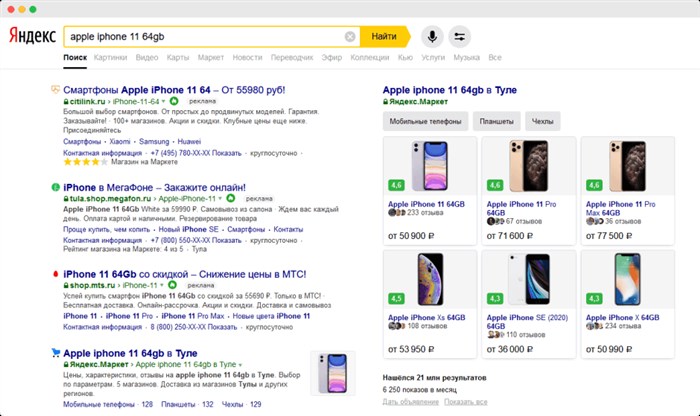Open Apple iphone 11 64gb в Туле result title

click(x=130, y=353)
